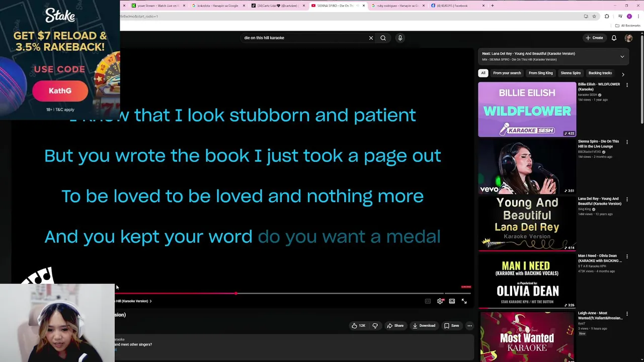This screenshot has height=362, width=644.
Task: Select From your search chip
Action: point(507,73)
